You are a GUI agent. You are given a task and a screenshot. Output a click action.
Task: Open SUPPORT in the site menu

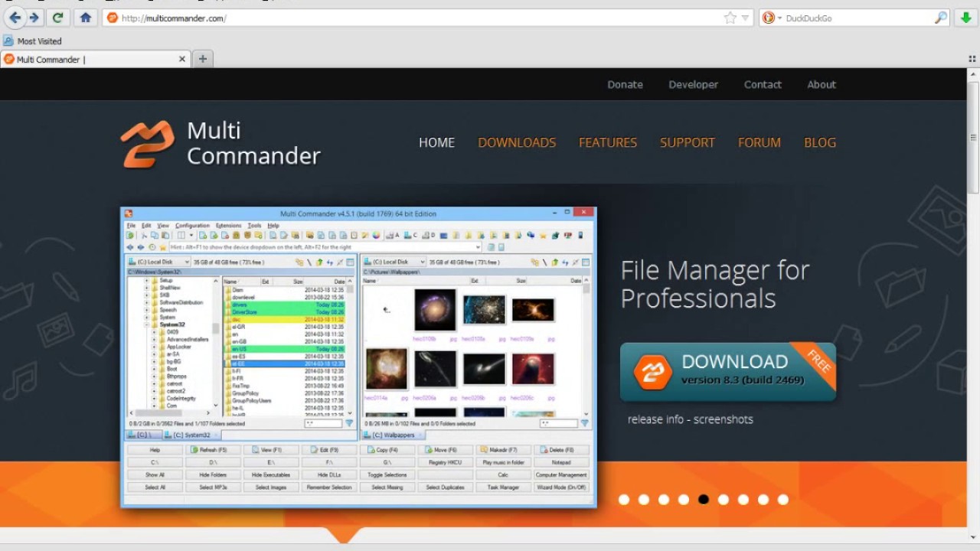(688, 142)
